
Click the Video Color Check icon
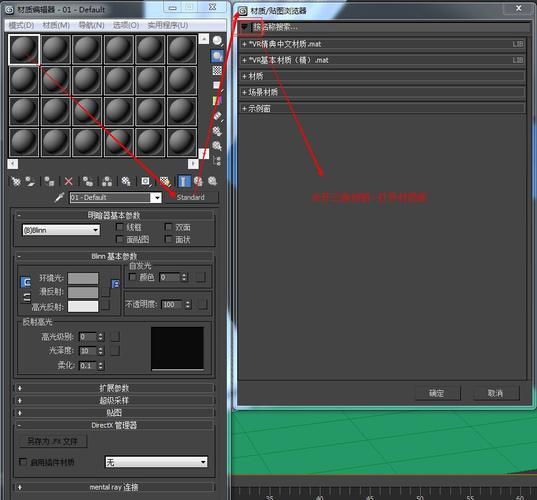point(217,101)
